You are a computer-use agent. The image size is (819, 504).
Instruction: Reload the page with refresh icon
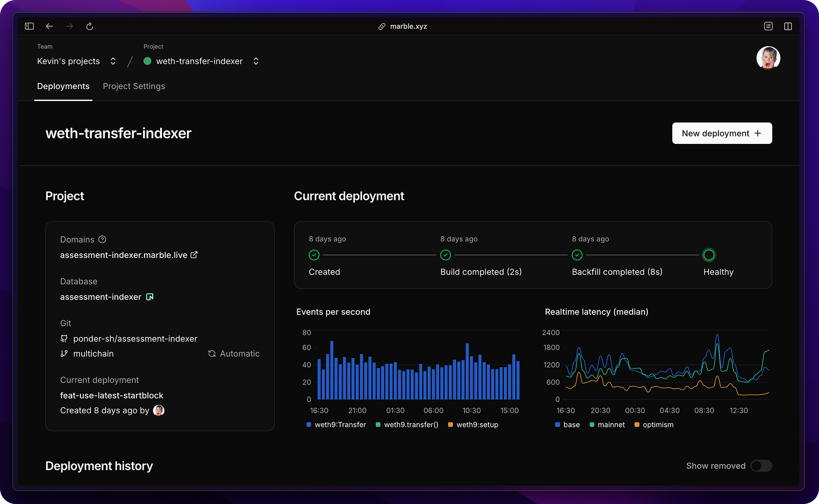click(x=90, y=26)
